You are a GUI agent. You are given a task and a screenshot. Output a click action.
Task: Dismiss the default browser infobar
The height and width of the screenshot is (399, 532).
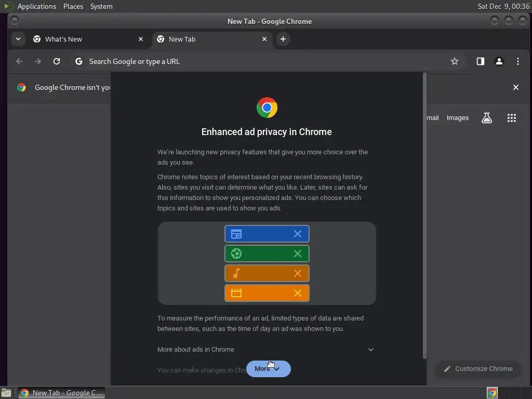click(x=516, y=87)
